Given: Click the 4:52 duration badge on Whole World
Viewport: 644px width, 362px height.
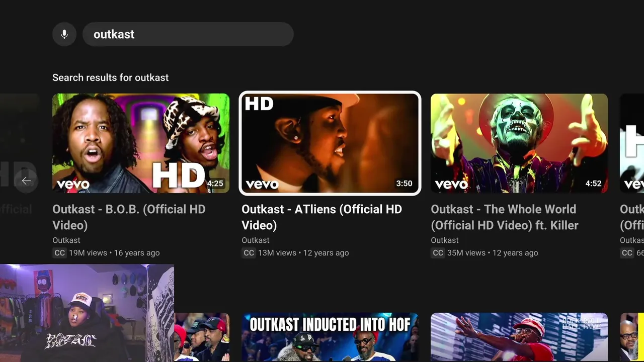Looking at the screenshot, I should point(593,184).
